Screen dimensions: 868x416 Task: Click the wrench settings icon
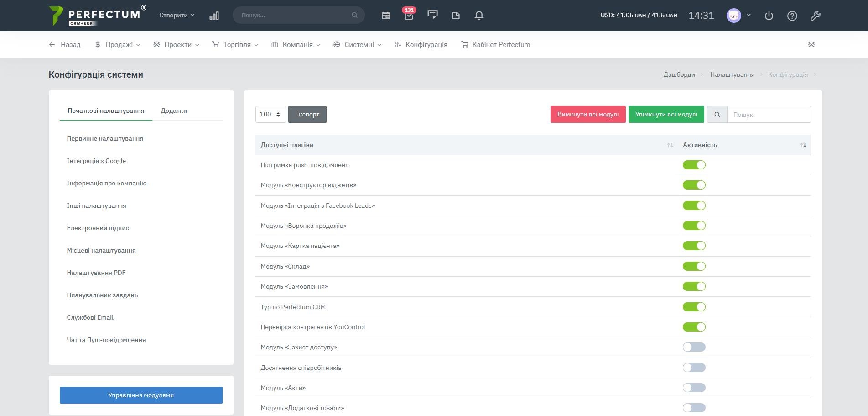pos(816,16)
